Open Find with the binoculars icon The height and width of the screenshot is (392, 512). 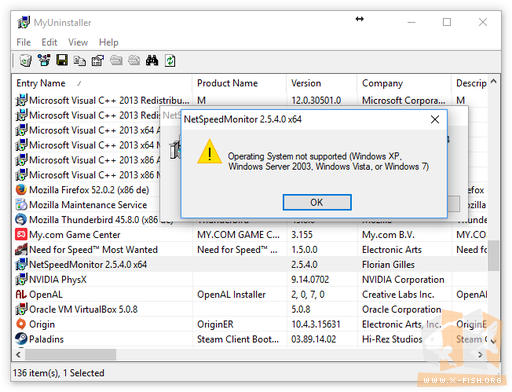[x=152, y=61]
